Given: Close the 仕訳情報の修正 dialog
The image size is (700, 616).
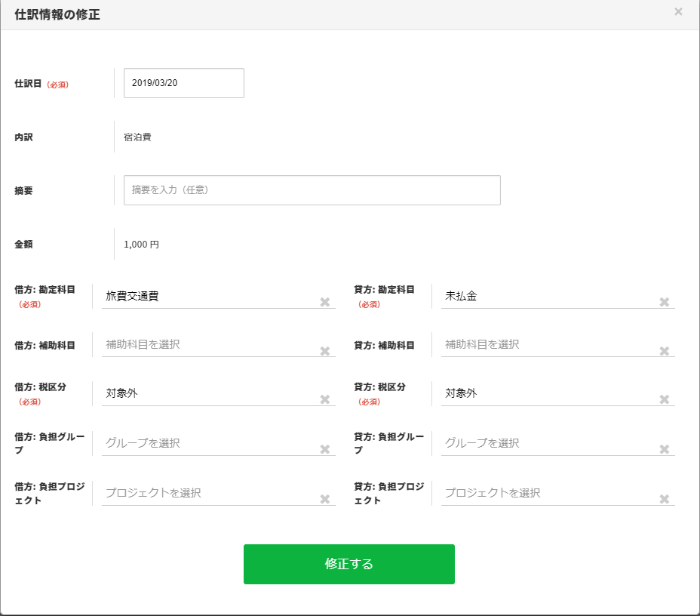Looking at the screenshot, I should tap(678, 12).
